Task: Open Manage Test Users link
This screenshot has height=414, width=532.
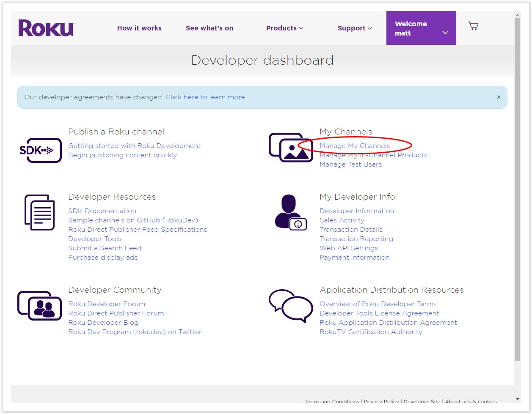Action: pyautogui.click(x=350, y=165)
